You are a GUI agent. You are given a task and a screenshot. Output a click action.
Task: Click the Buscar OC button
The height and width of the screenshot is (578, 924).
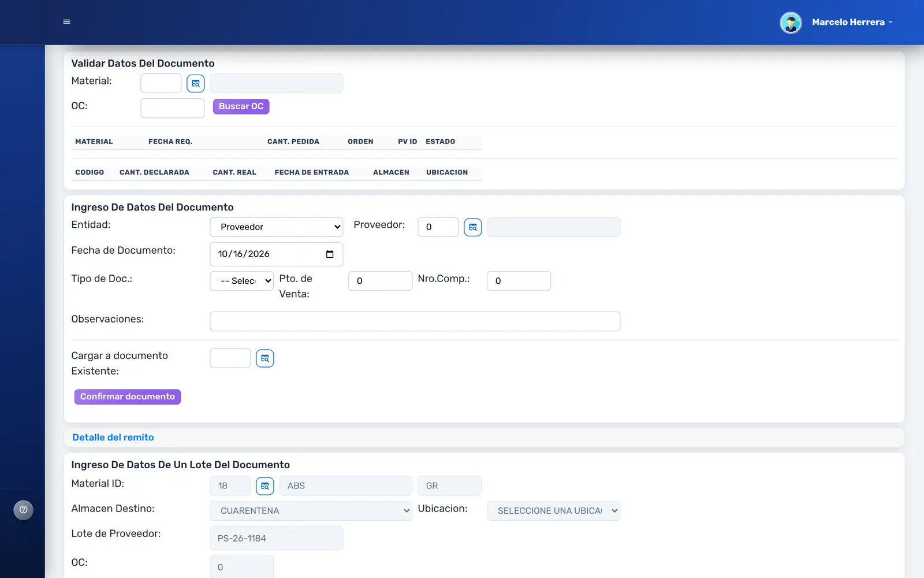click(x=241, y=106)
